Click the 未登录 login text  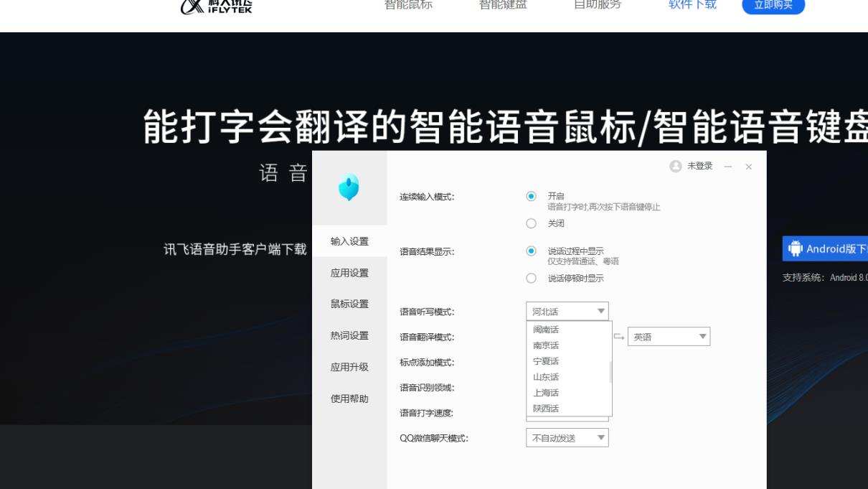pos(699,167)
